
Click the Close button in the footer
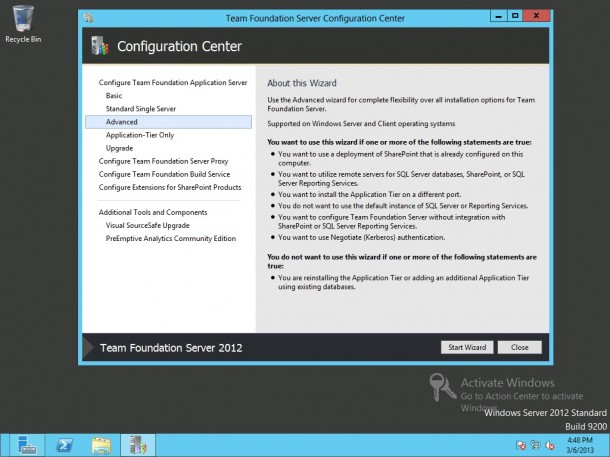point(520,347)
